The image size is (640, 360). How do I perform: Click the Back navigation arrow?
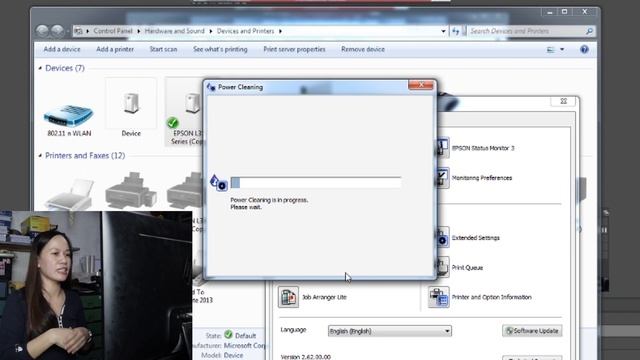tap(42, 31)
